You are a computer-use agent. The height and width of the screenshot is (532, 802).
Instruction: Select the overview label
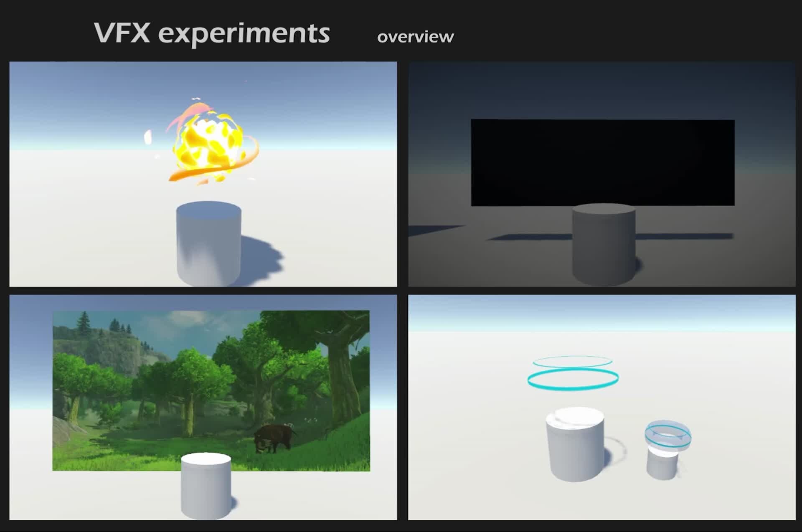point(415,37)
